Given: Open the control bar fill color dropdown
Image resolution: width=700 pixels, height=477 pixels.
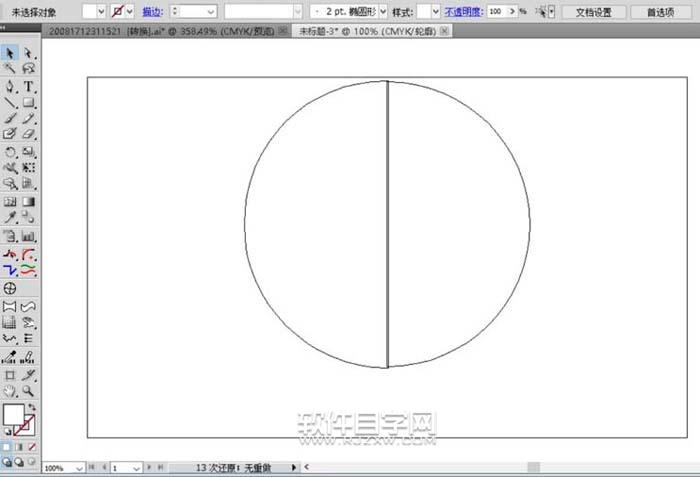Looking at the screenshot, I should pos(101,12).
